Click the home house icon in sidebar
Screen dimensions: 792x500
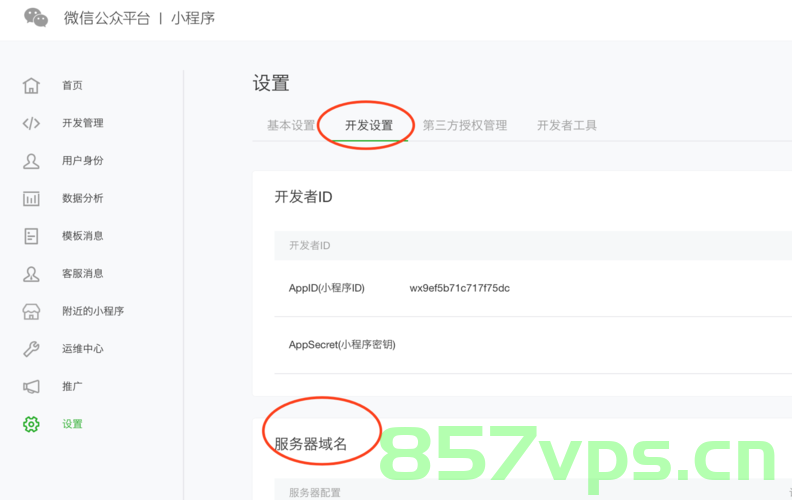(31, 85)
